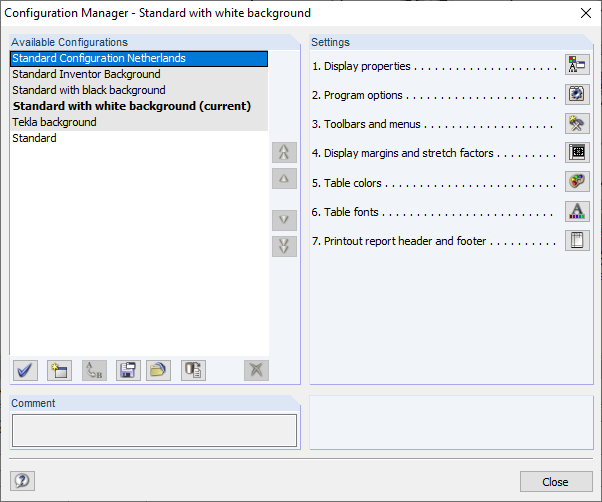Select Standard Inventor Background entry

pos(139,74)
